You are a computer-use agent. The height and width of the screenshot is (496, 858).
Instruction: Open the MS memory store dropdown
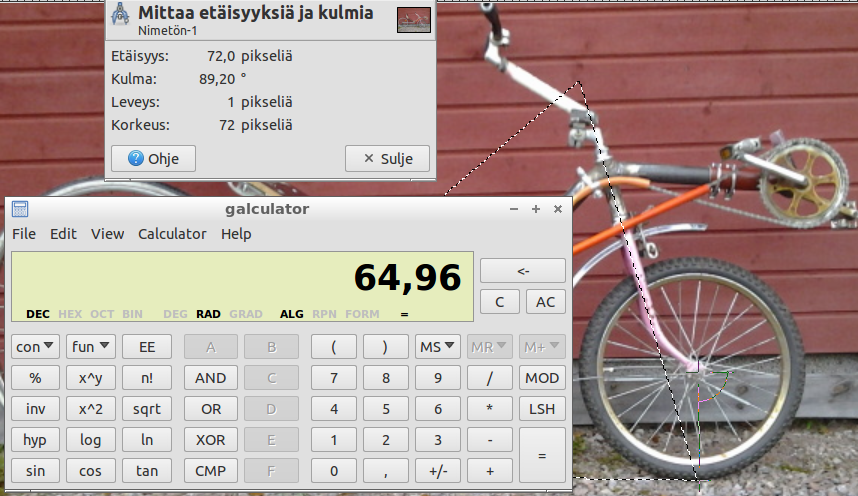point(437,347)
